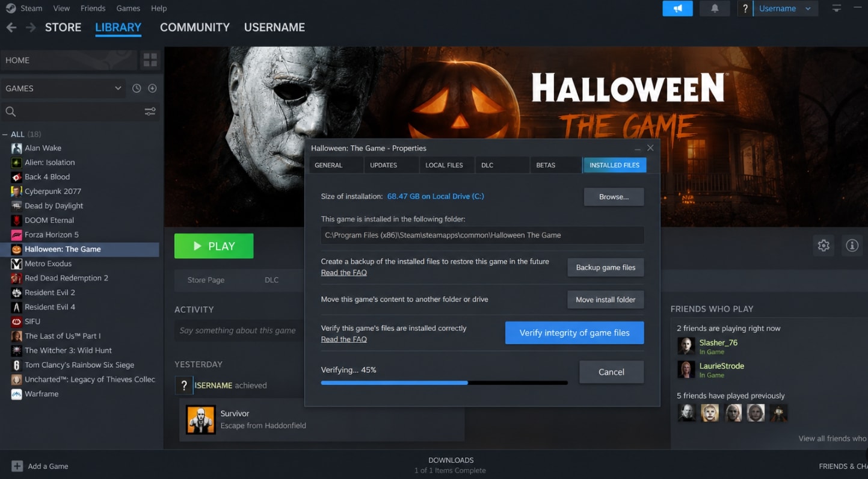Click Say something about this game field
868x479 pixels.
point(238,330)
